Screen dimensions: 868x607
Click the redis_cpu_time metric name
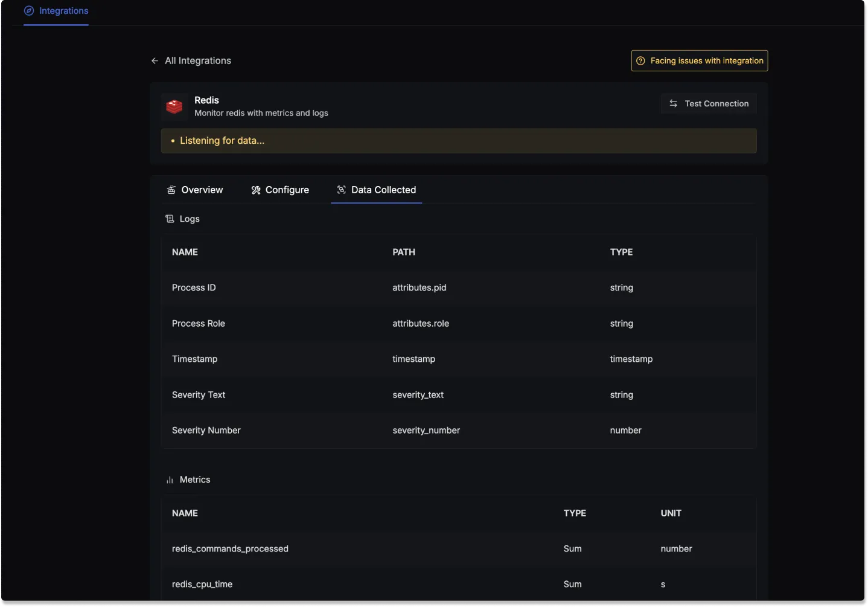[202, 585]
